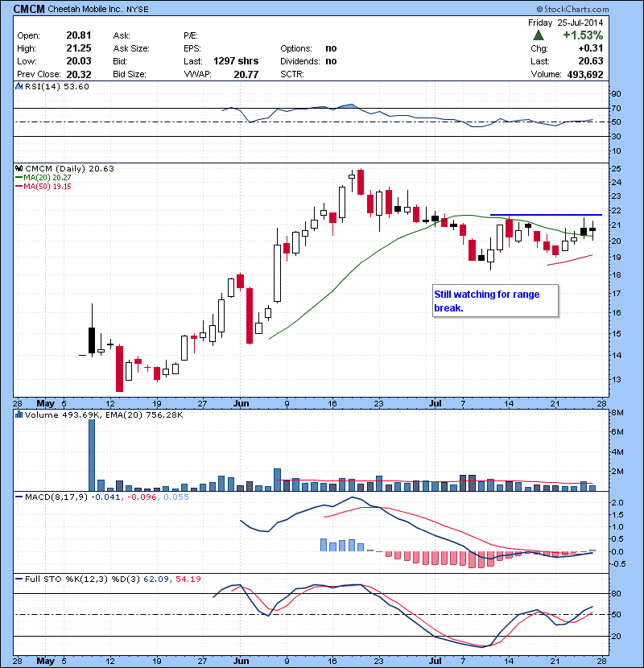The image size is (644, 668).
Task: Click the MA(50) 19.15 legend entry
Action: (47, 187)
